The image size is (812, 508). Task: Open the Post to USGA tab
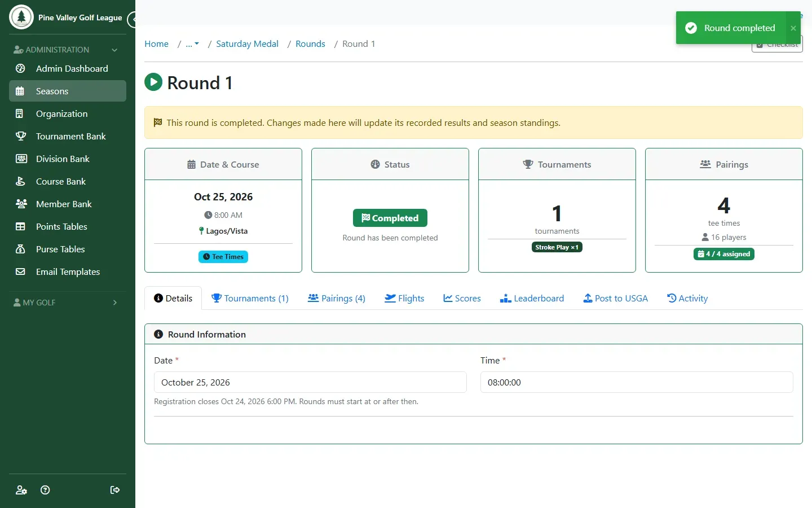pyautogui.click(x=615, y=298)
